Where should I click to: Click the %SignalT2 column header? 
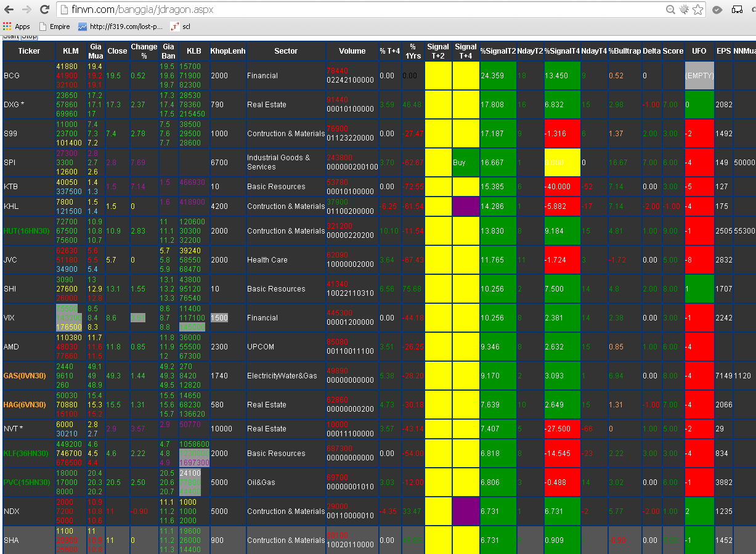pyautogui.click(x=498, y=51)
